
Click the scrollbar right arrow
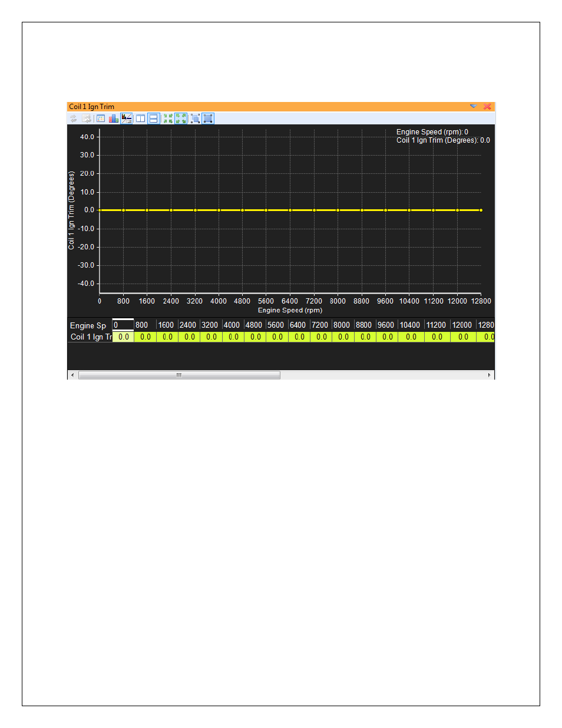[489, 375]
